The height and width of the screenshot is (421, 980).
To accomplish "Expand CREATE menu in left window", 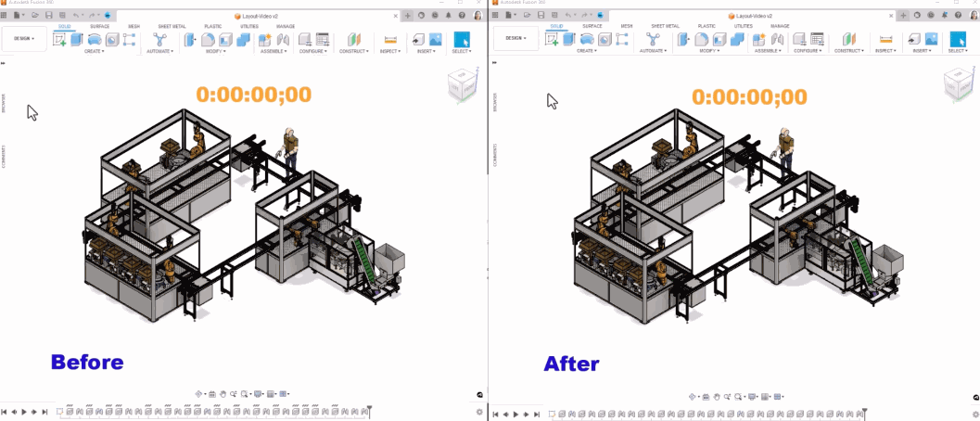I will [95, 51].
